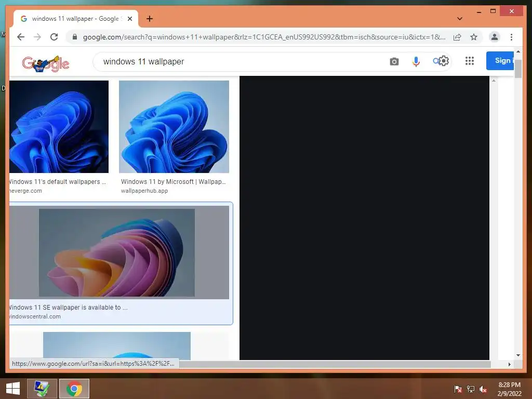Start voice search with the microphone icon
This screenshot has height=399, width=532.
416,61
